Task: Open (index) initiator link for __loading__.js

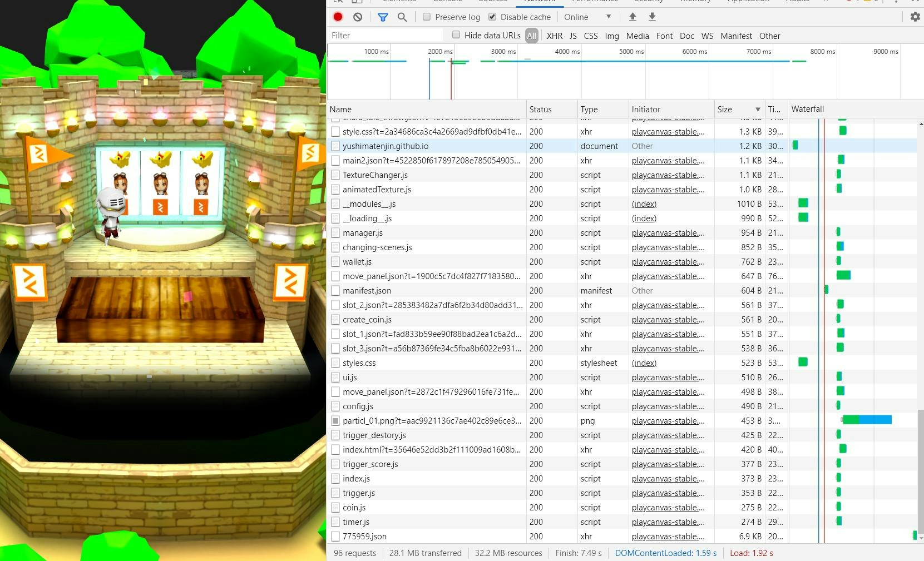Action: [644, 219]
